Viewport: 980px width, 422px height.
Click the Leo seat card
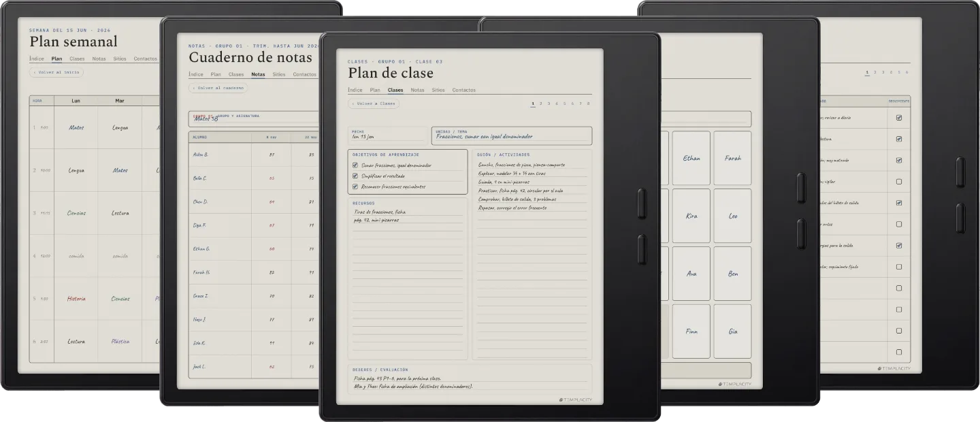733,216
